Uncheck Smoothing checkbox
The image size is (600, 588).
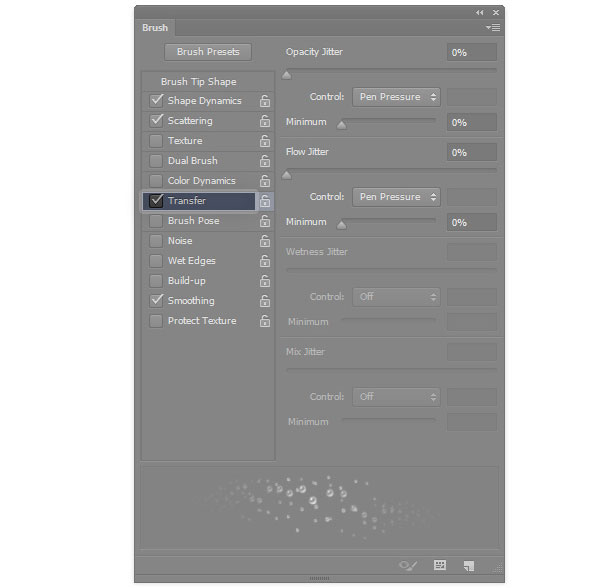coord(156,301)
